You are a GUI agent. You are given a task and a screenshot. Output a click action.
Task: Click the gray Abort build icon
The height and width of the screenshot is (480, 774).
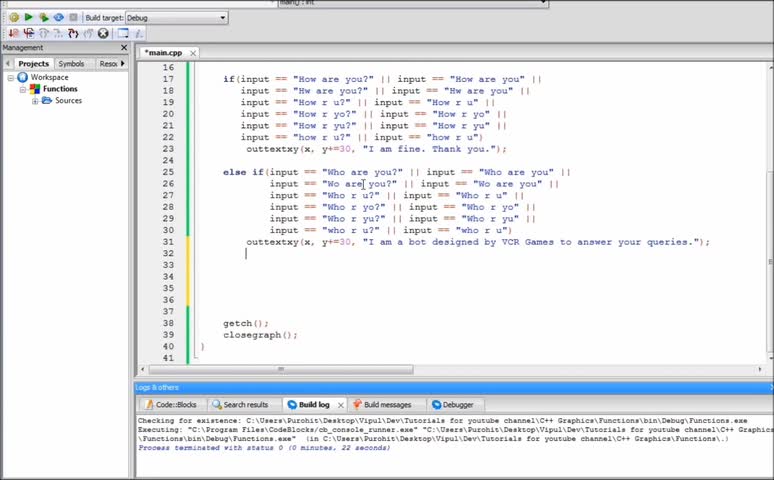[x=73, y=17]
